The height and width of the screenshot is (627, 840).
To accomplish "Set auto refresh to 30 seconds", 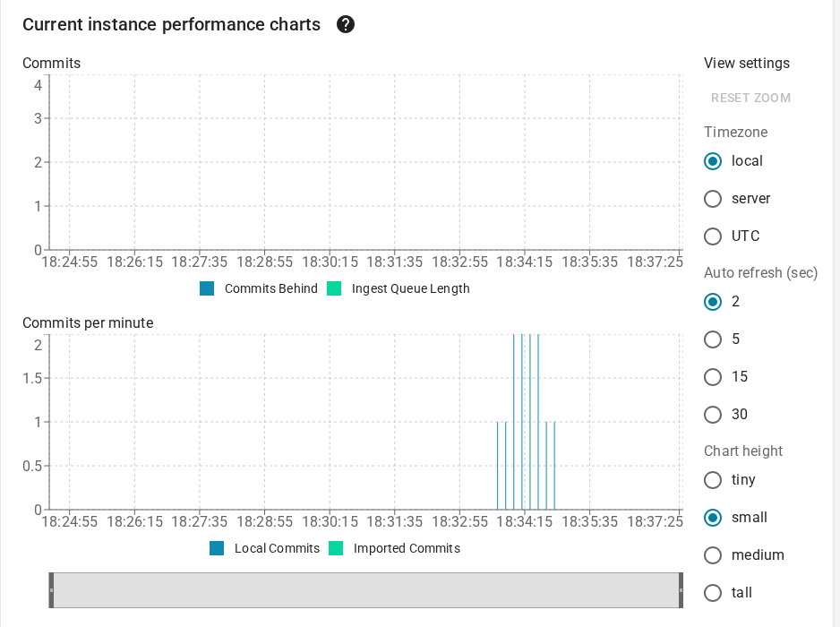I will point(713,414).
